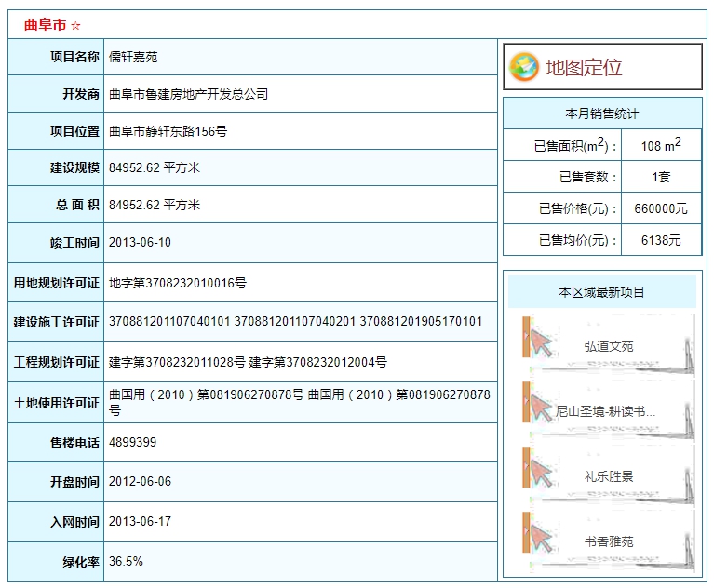The image size is (714, 588).
Task: Select sales phone number 4899399
Action: click(x=132, y=442)
